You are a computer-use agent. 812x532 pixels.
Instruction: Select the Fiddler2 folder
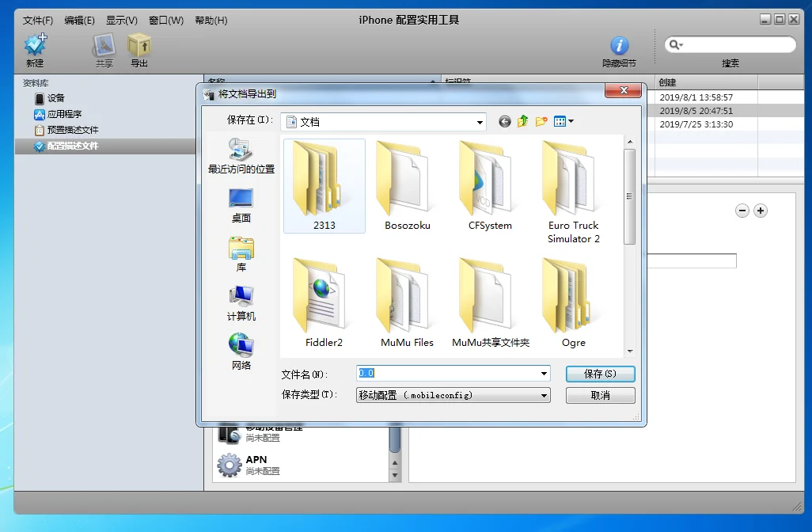[x=324, y=303]
